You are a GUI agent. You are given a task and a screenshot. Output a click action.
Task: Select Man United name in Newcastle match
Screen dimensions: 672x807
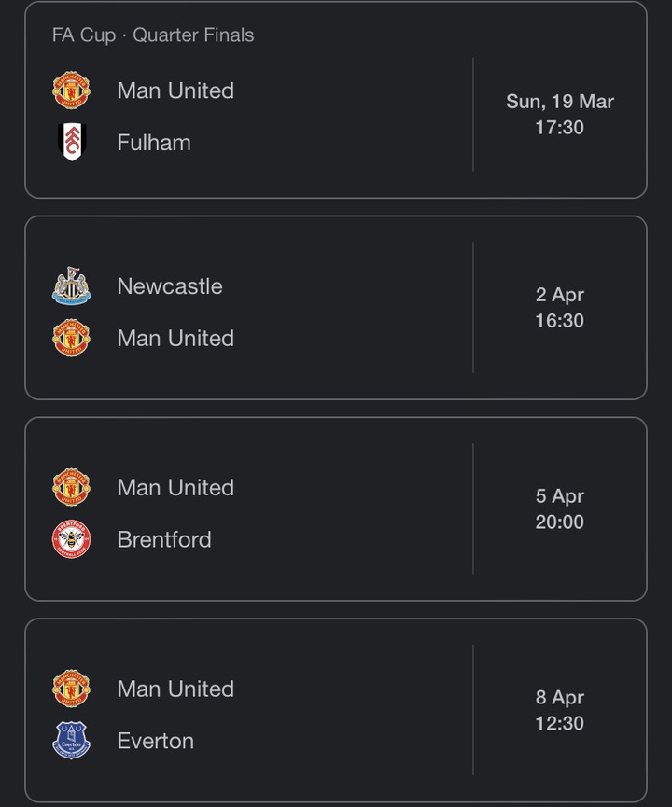point(175,338)
